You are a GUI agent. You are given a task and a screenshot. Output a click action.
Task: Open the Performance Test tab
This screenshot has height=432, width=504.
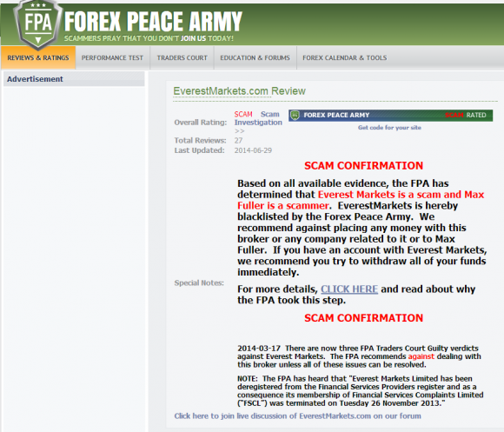click(112, 58)
